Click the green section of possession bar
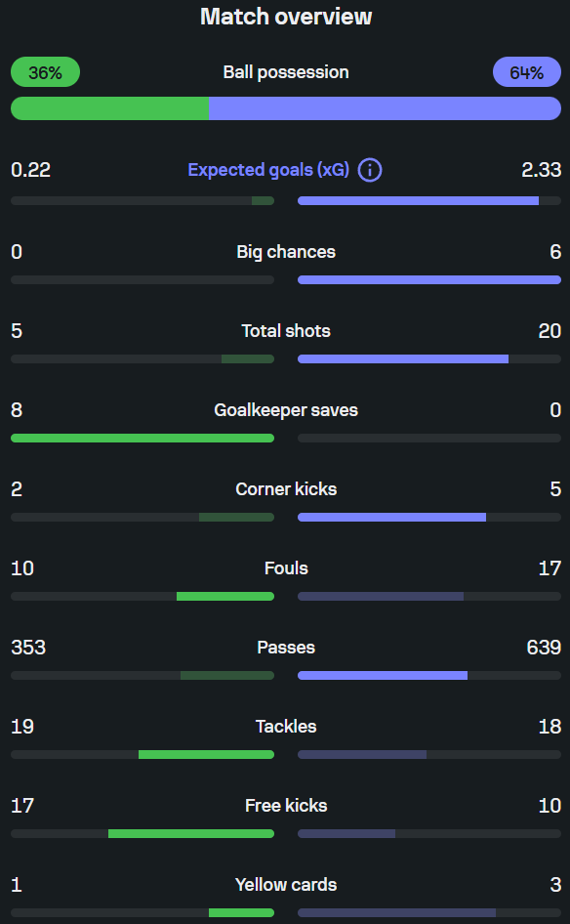The height and width of the screenshot is (924, 570). click(110, 109)
